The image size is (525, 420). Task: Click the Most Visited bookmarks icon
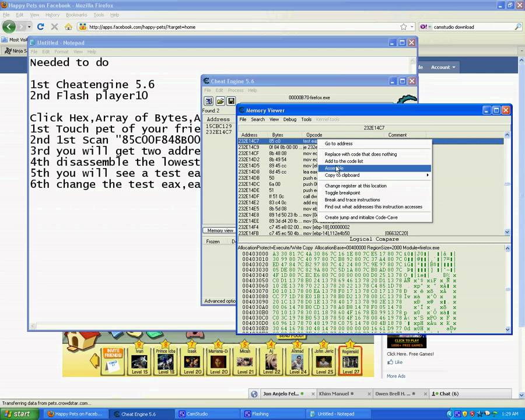[4, 40]
